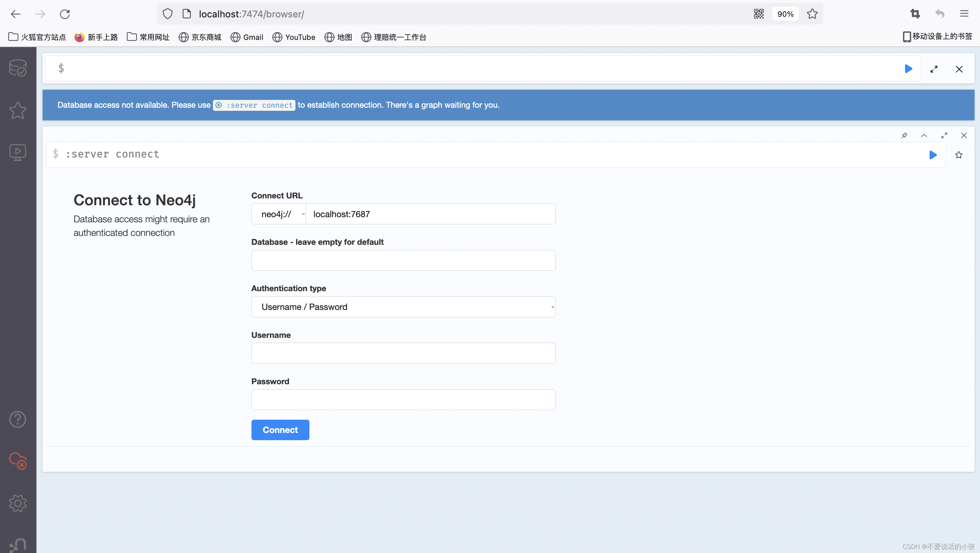Open the YouTube bookmark
980x553 pixels.
[294, 37]
